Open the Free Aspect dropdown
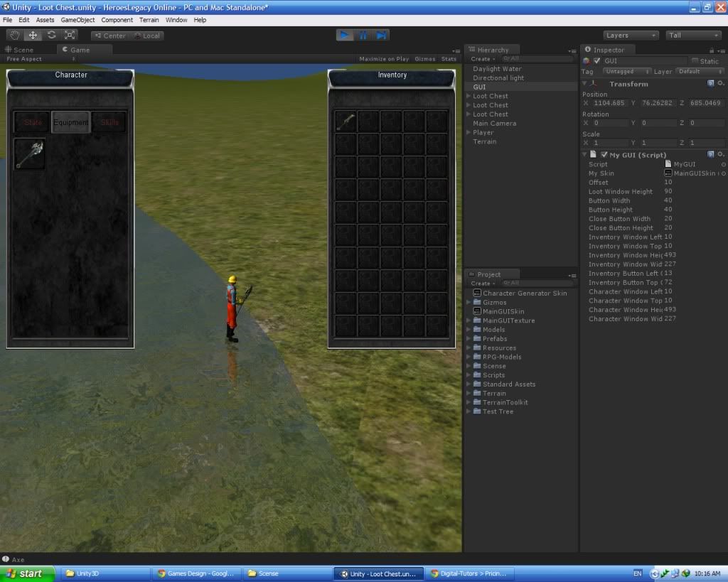Screen dimensions: 728x582 coord(41,59)
